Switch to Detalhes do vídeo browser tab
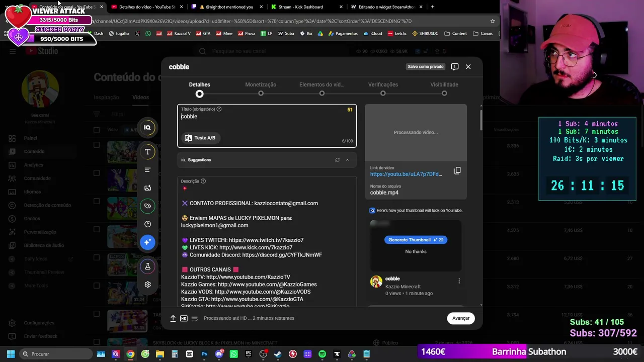 tap(146, 7)
